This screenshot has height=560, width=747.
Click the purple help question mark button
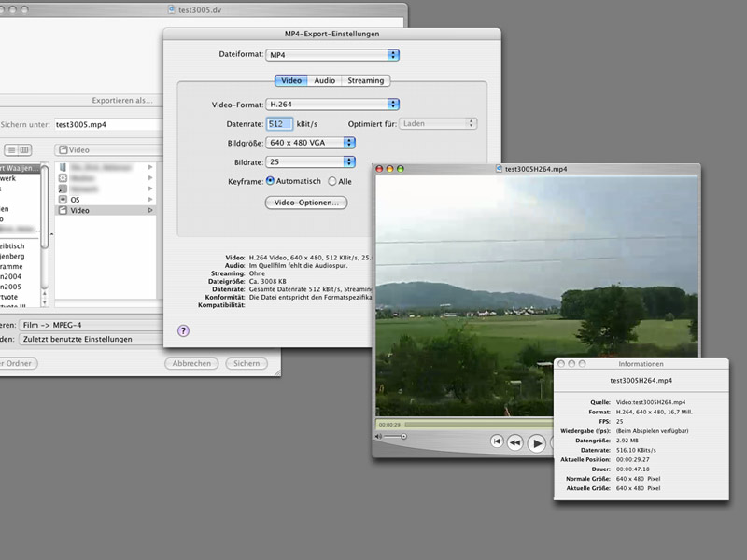point(183,330)
